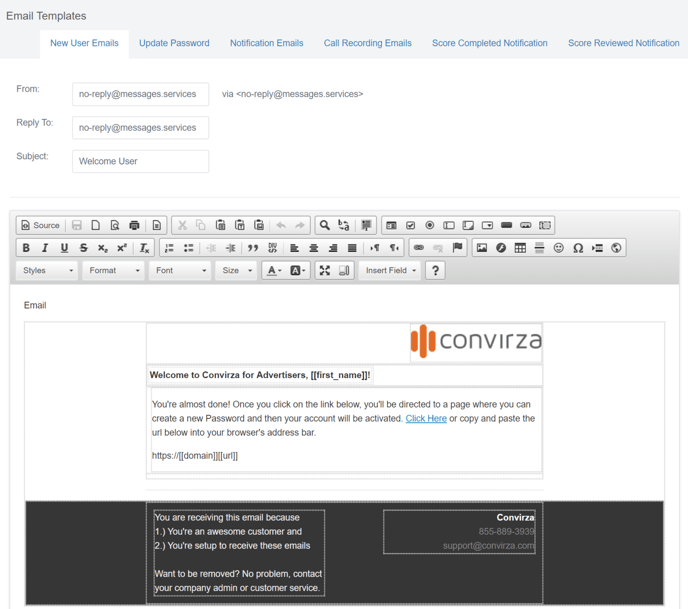Screen dimensions: 688x609
Task: Insert a Checkbox form element
Action: tap(411, 225)
